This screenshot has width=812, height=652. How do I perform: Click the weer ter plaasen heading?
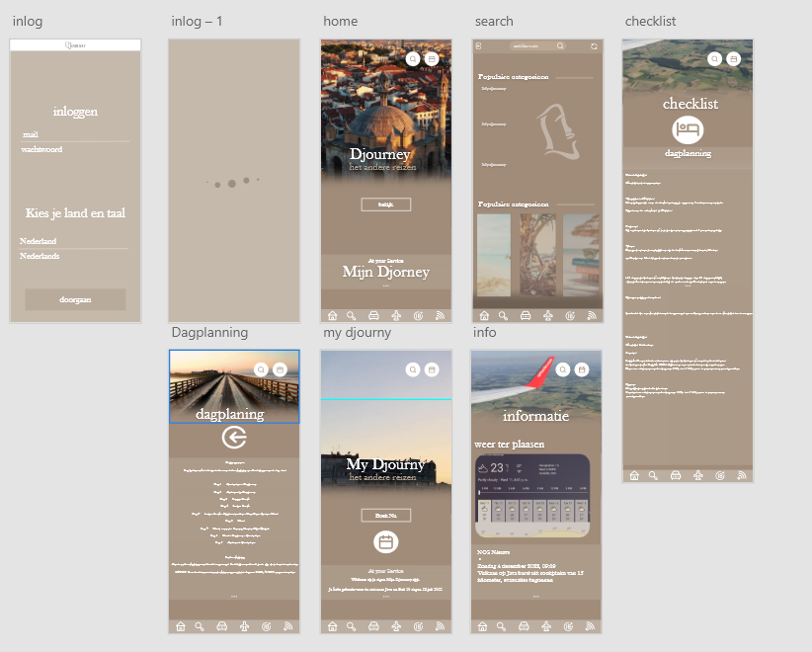point(509,445)
